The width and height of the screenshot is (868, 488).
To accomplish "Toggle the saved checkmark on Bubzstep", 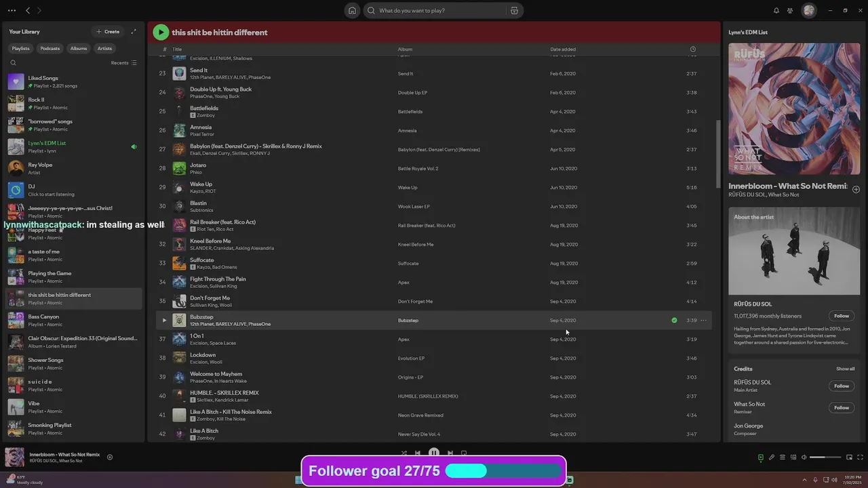I will (674, 320).
